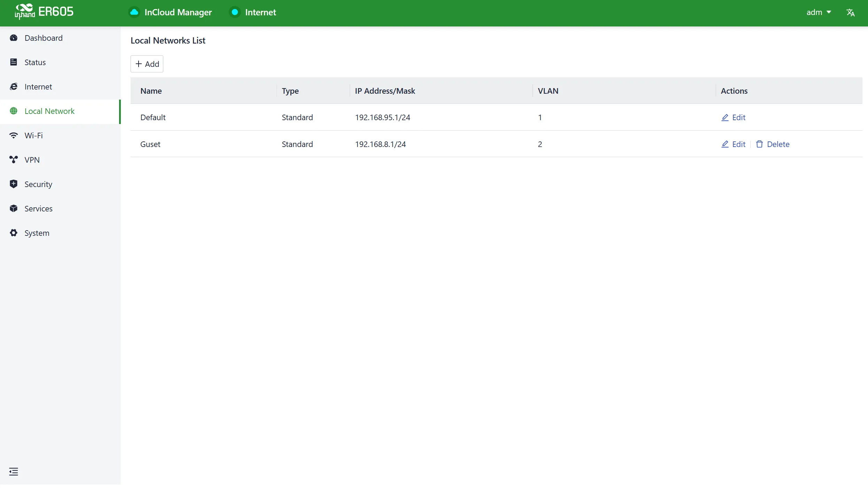Image resolution: width=868 pixels, height=488 pixels.
Task: Click the System gear icon in sidebar
Action: tap(14, 233)
